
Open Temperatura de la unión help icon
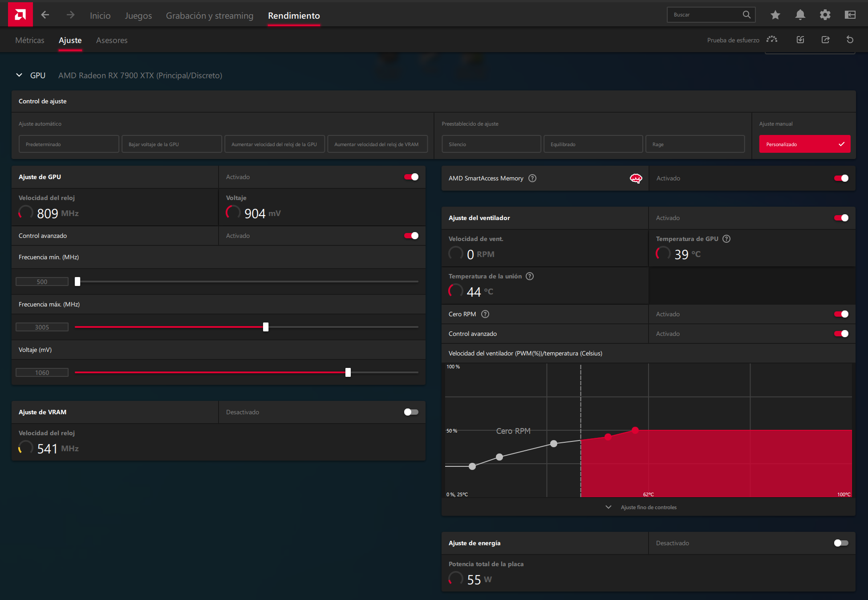tap(530, 276)
